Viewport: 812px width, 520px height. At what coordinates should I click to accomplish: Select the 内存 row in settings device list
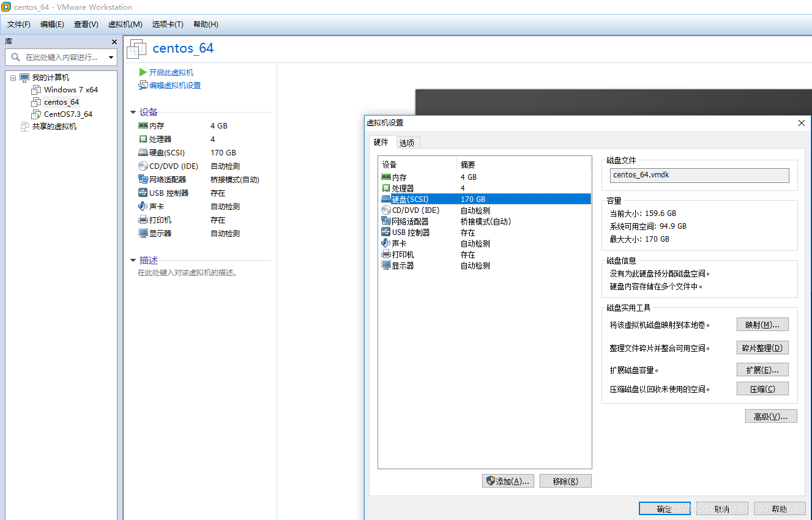point(485,177)
